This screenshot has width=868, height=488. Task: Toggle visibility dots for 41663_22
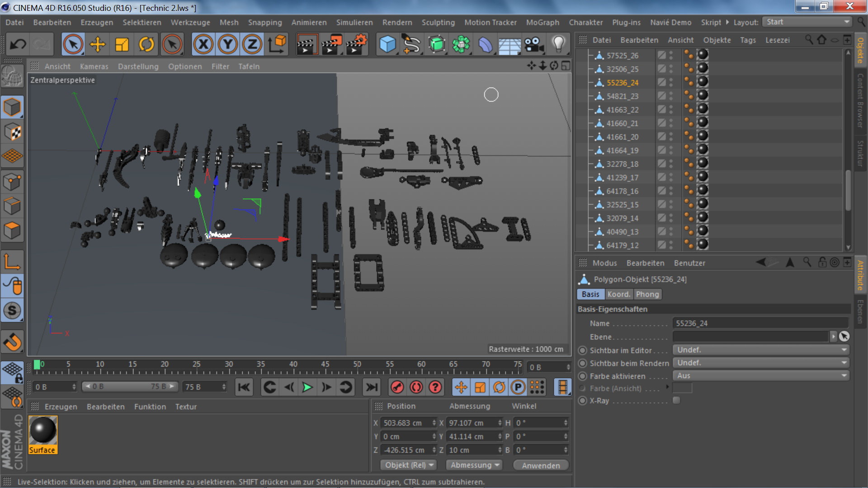(x=671, y=109)
